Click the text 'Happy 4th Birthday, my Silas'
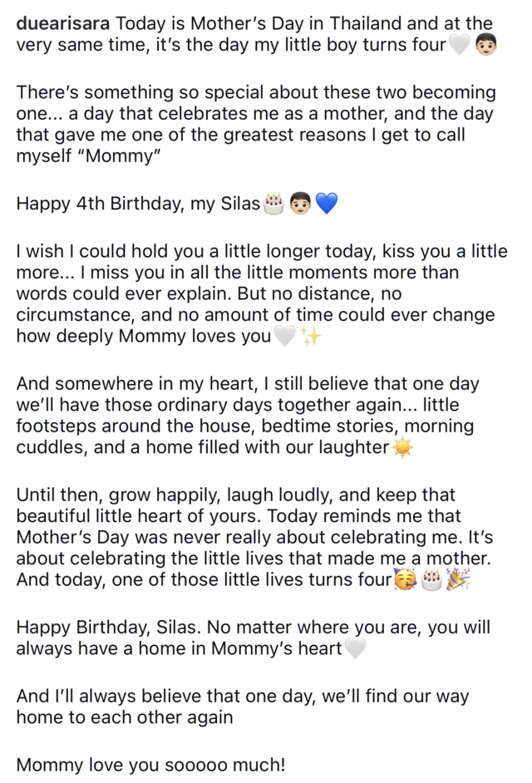 [x=138, y=204]
